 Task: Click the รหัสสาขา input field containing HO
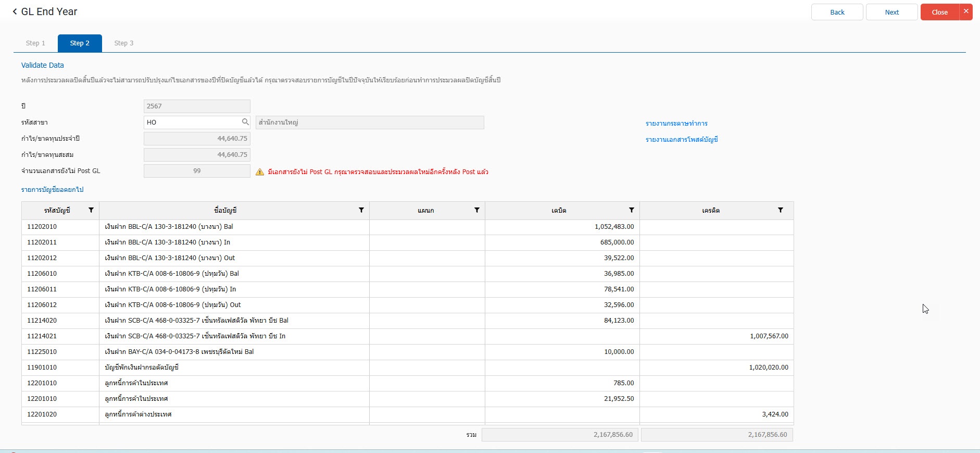[x=192, y=122]
